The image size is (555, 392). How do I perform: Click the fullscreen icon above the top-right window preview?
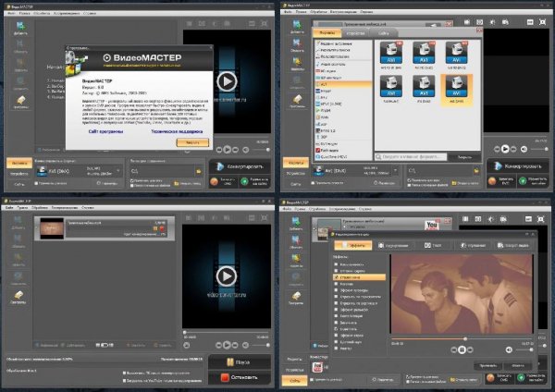tap(542, 22)
